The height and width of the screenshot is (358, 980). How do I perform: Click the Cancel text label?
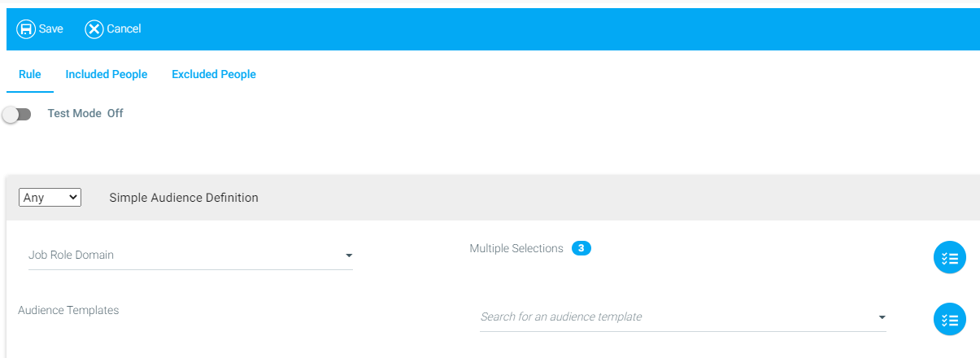click(x=124, y=29)
